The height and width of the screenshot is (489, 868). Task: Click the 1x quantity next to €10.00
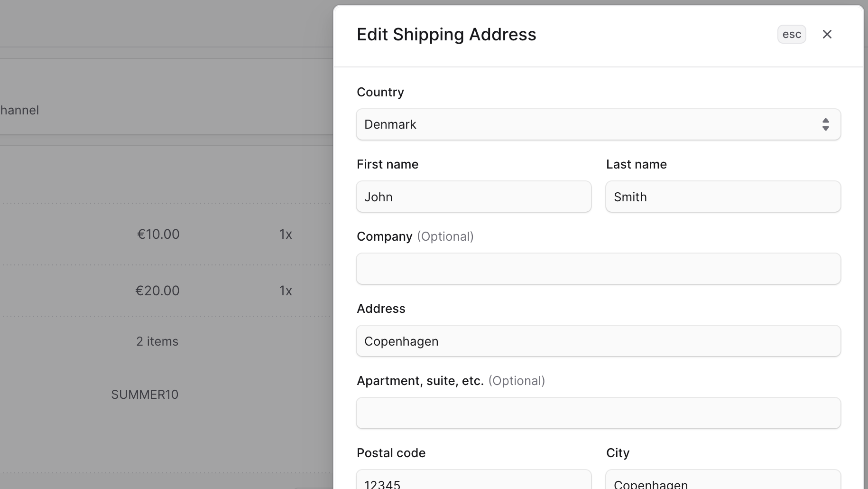coord(286,234)
